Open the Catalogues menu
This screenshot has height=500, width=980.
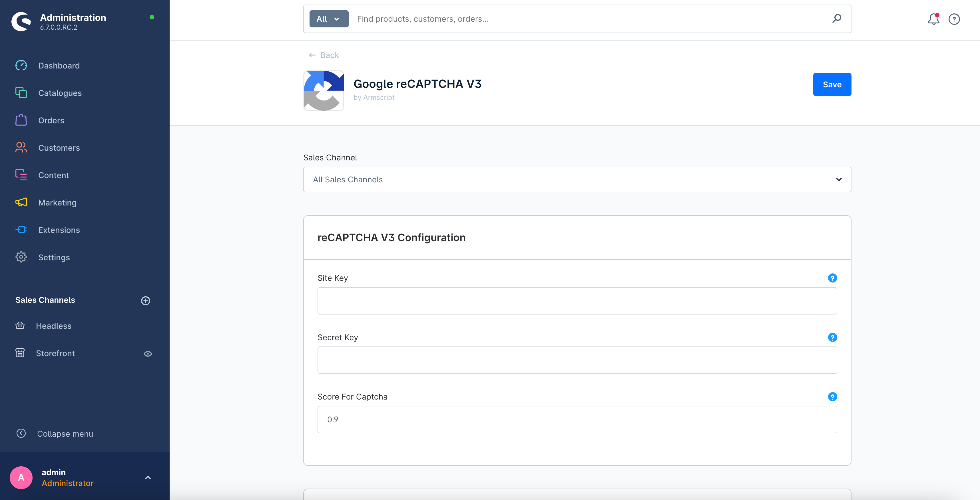click(60, 93)
